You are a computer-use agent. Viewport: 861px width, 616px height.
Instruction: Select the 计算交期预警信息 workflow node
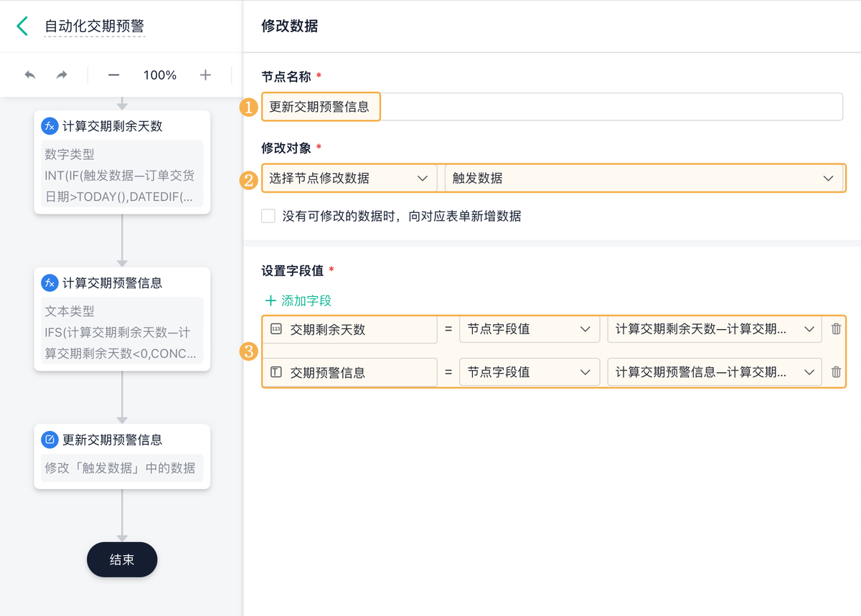pyautogui.click(x=122, y=318)
